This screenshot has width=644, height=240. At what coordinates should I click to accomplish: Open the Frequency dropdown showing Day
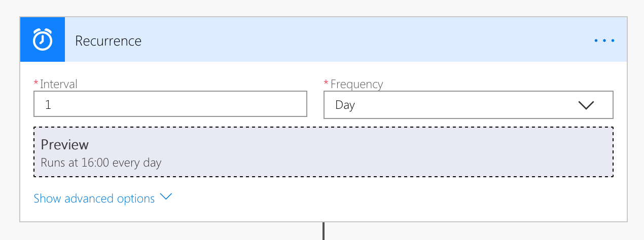(469, 105)
